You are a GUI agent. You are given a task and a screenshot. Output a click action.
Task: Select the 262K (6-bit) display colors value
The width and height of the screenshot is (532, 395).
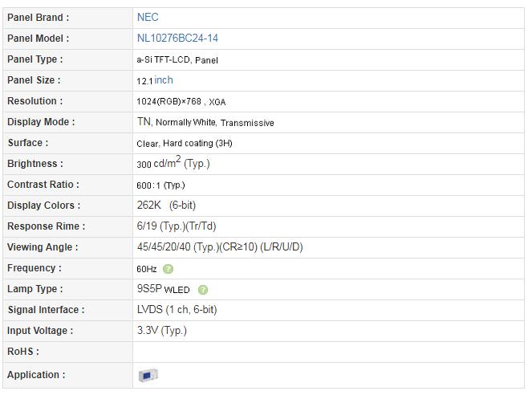[x=166, y=206]
